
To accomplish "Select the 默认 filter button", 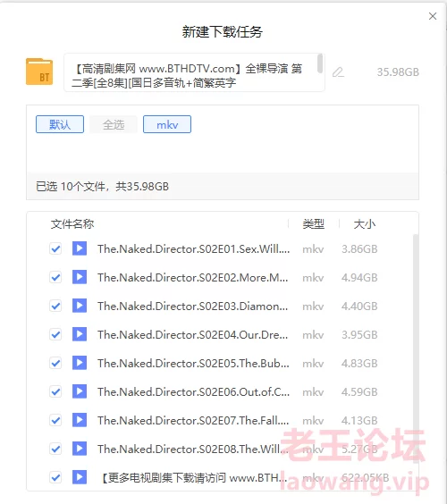I will pyautogui.click(x=60, y=124).
